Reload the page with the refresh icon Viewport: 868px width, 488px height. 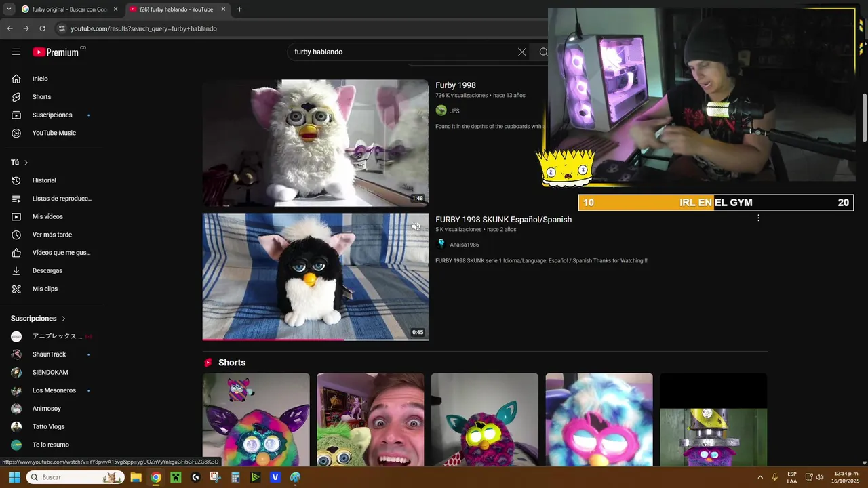(42, 28)
